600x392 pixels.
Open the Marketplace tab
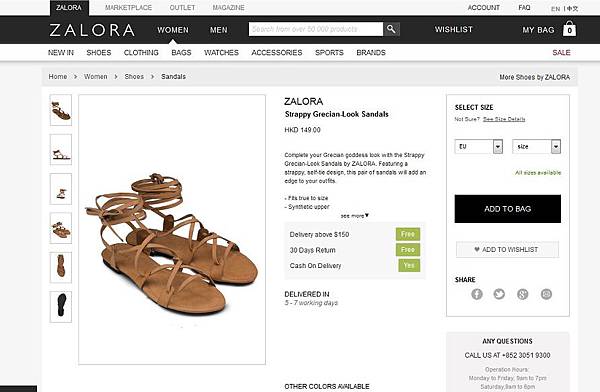tap(128, 8)
